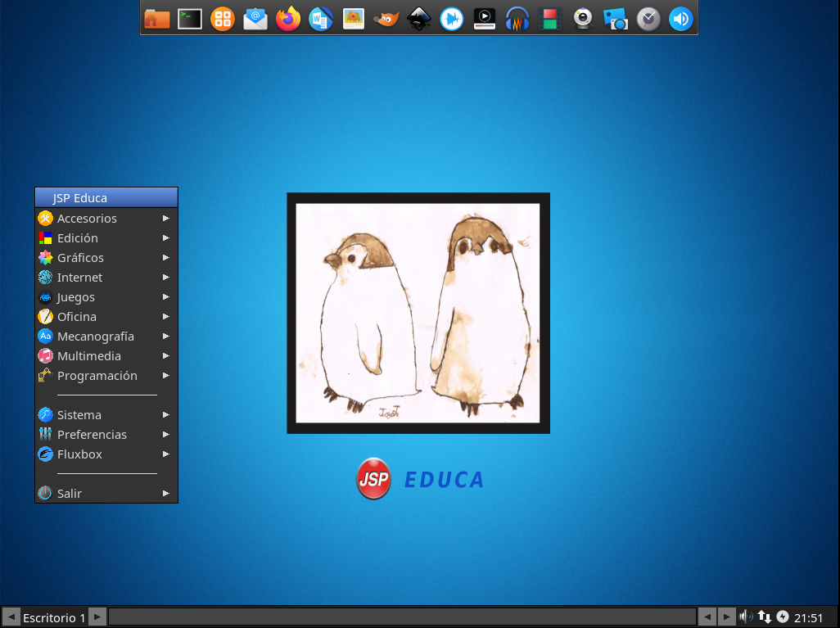Expand the Multimedia submenu arrow
This screenshot has width=840, height=628.
pos(166,356)
